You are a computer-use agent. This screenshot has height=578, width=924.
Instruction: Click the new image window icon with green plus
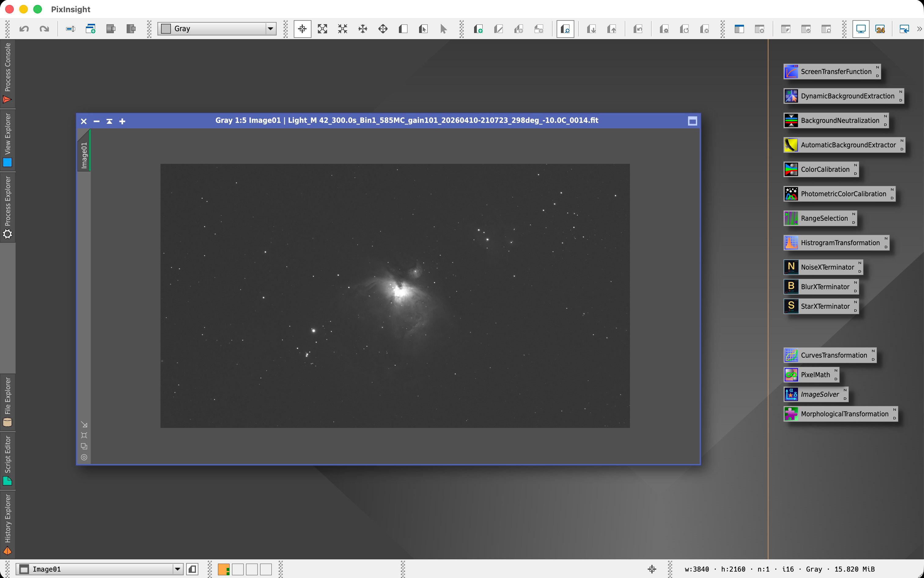click(90, 29)
